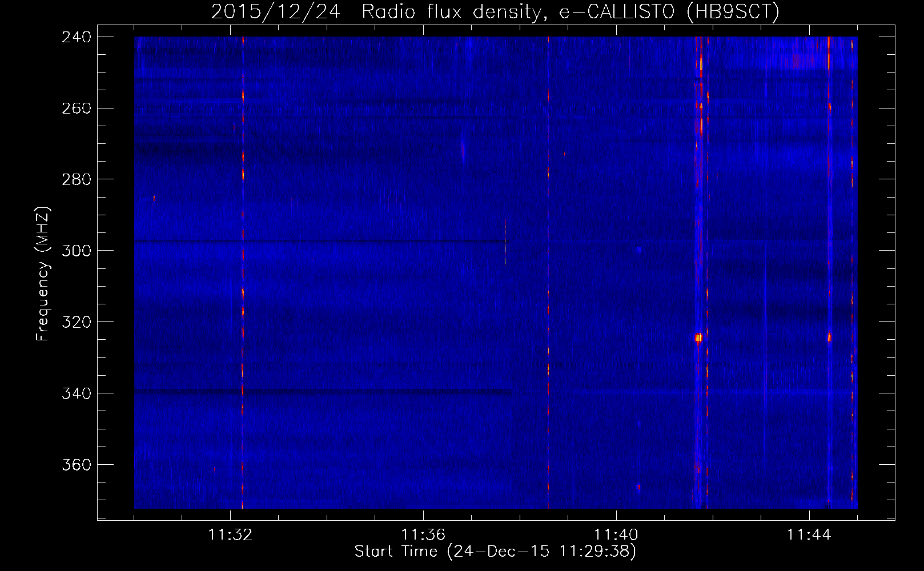Select the 240 frequency tick label
Screen dimensions: 924x571
coord(77,37)
